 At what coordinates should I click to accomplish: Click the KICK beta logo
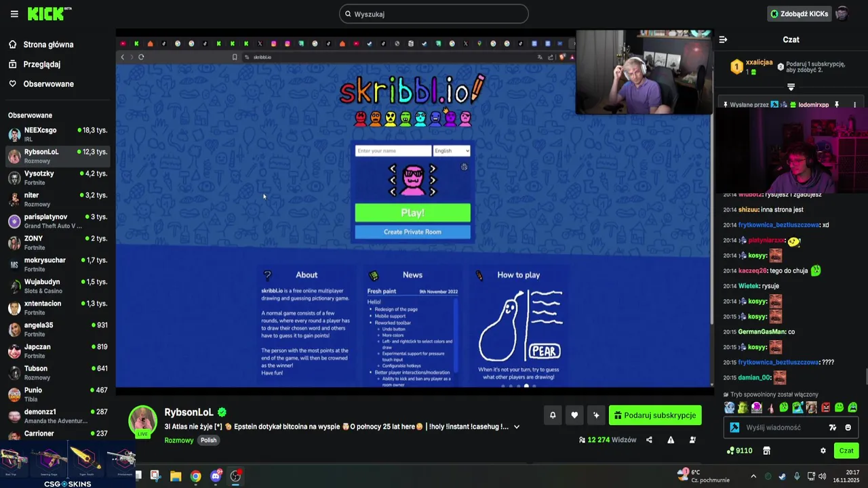50,14
